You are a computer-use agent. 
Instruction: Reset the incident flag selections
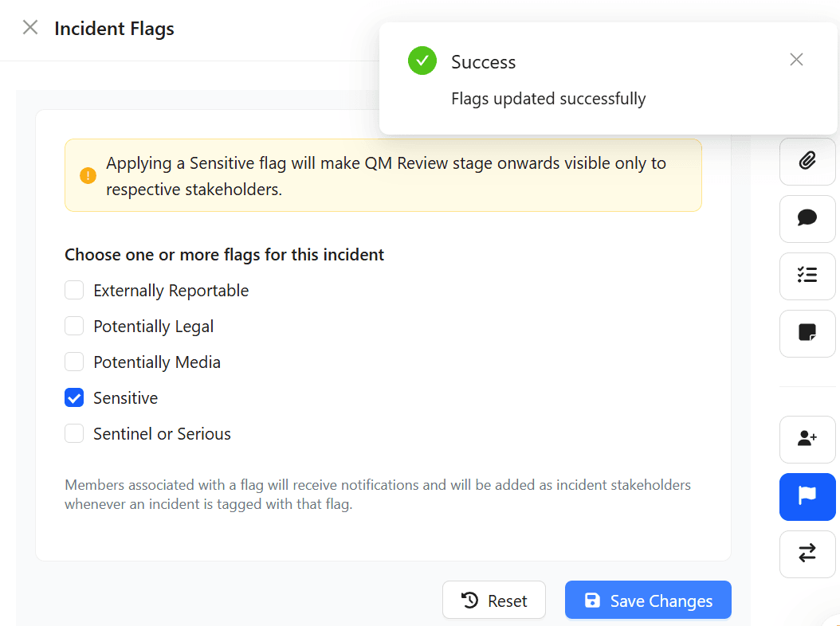pyautogui.click(x=494, y=600)
